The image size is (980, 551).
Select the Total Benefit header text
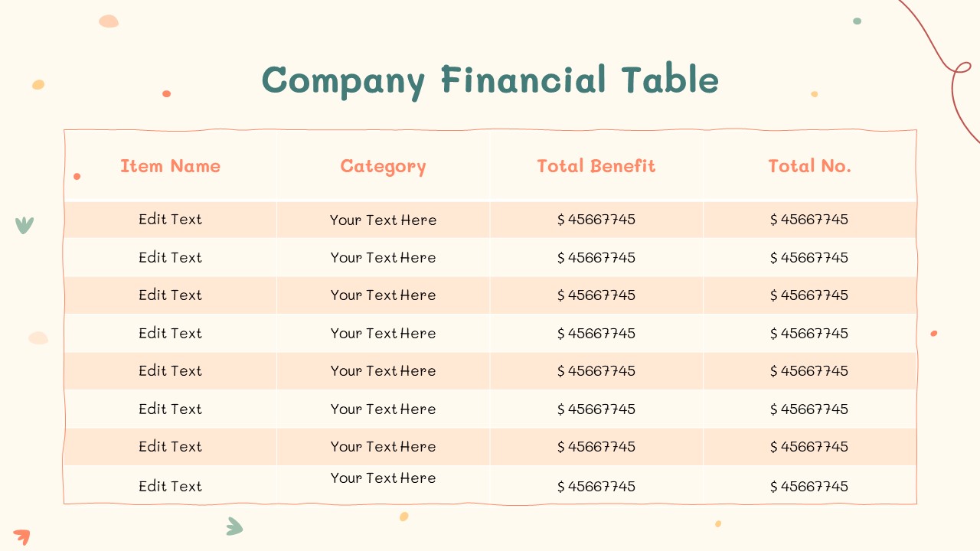coord(596,166)
